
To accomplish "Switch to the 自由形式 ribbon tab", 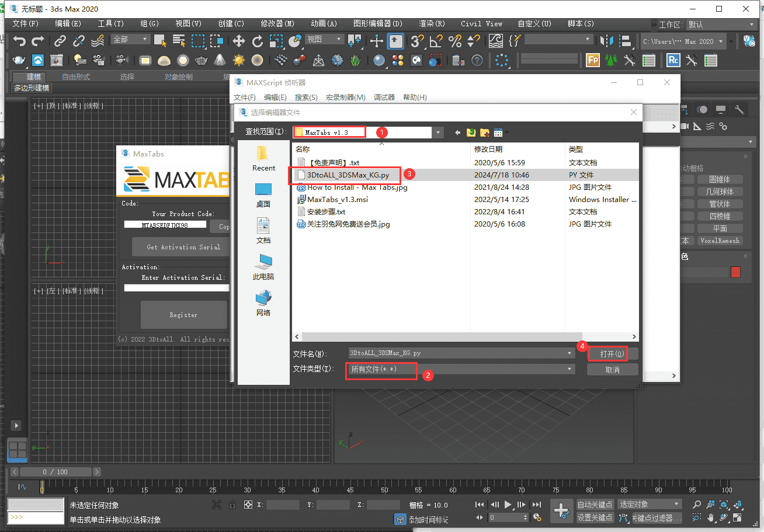I will (x=76, y=77).
